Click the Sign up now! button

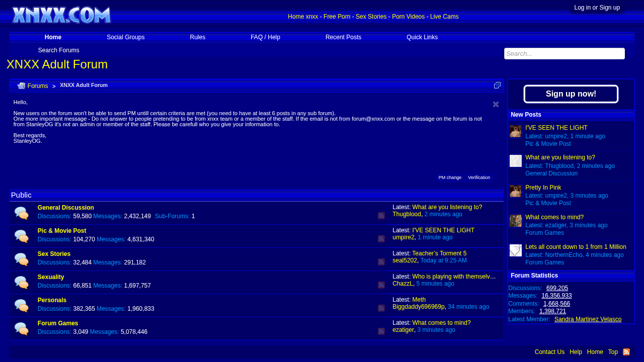(571, 94)
